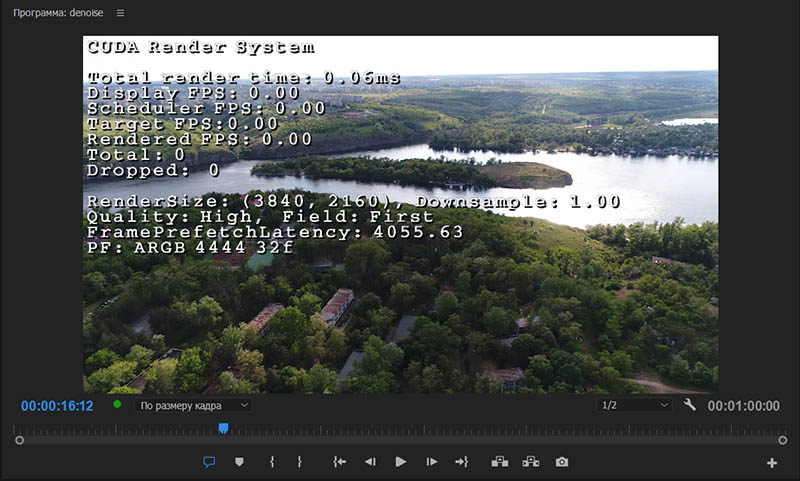Open the button editor plus icon
Screen dimensions: 800x481
[772, 463]
